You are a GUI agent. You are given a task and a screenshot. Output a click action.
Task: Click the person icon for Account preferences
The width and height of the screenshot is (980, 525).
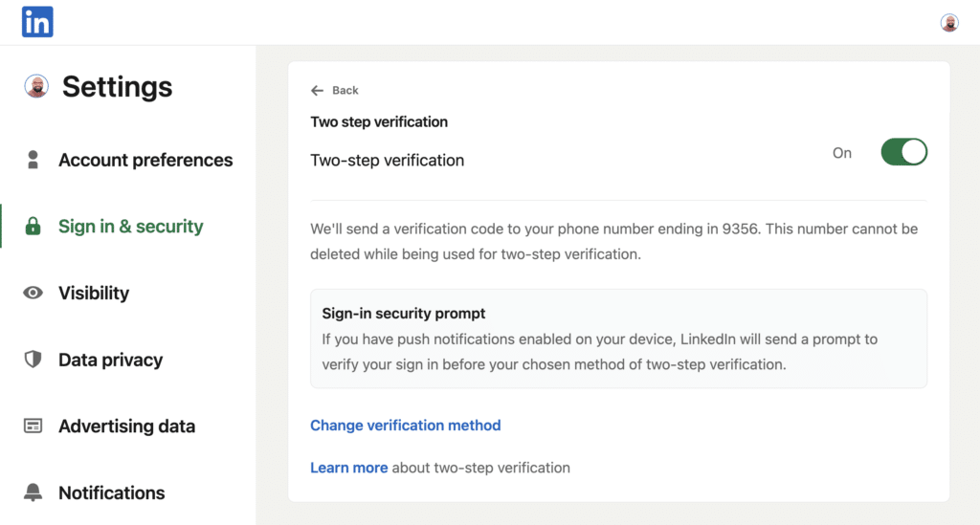(x=33, y=160)
